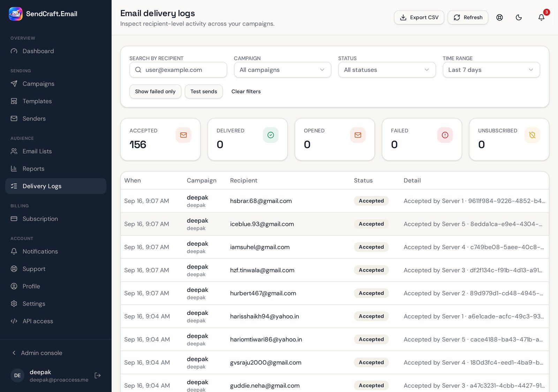The image size is (558, 392).
Task: Click the search magnifier icon in recipient field
Action: click(138, 70)
